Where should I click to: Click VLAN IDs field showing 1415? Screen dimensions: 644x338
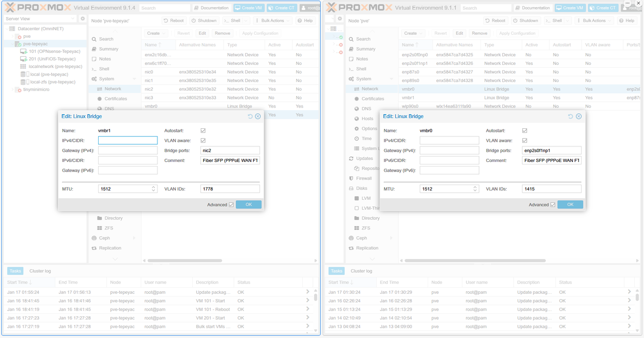coord(551,189)
